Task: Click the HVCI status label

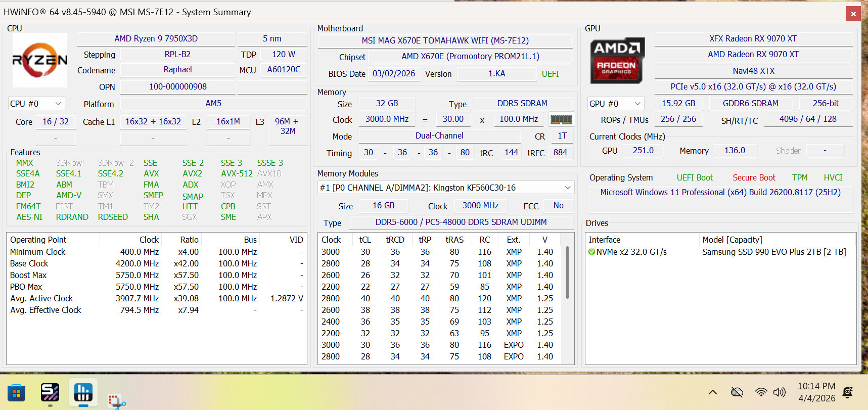Action: 833,178
